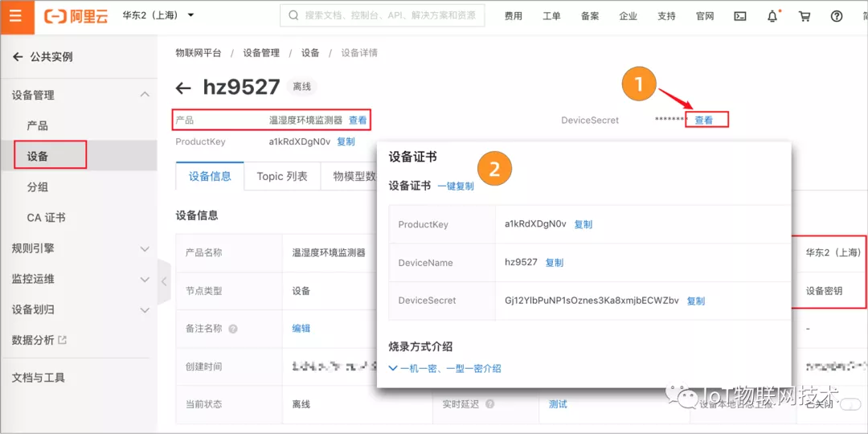The width and height of the screenshot is (868, 434).
Task: Click the a1kRdXDgN0v value in the dialog
Action: tap(535, 223)
